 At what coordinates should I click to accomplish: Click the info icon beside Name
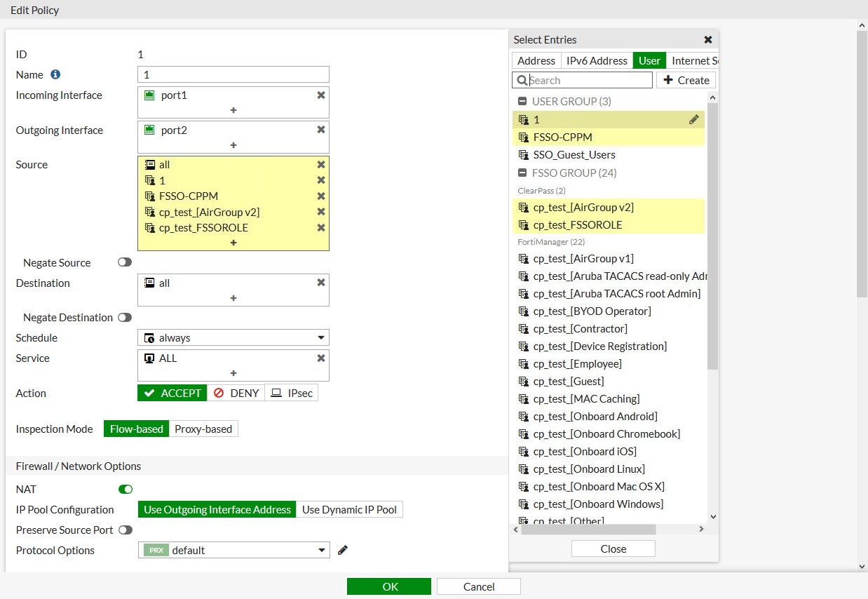[55, 74]
